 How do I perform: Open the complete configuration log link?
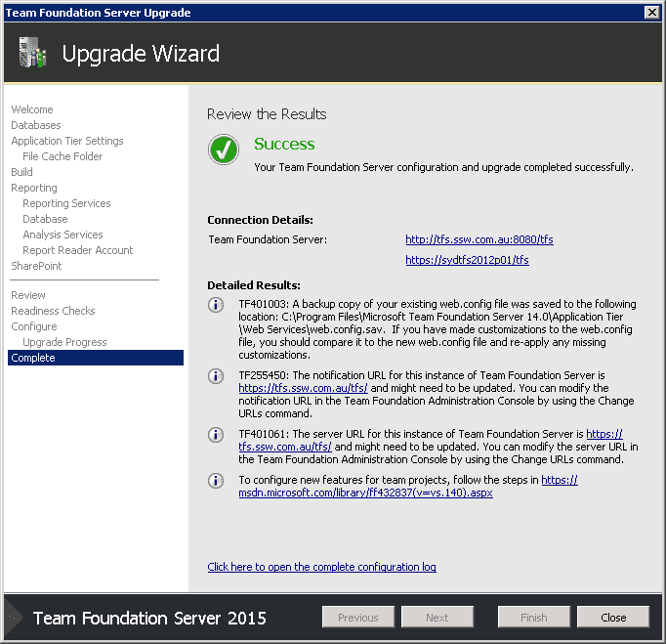[321, 567]
